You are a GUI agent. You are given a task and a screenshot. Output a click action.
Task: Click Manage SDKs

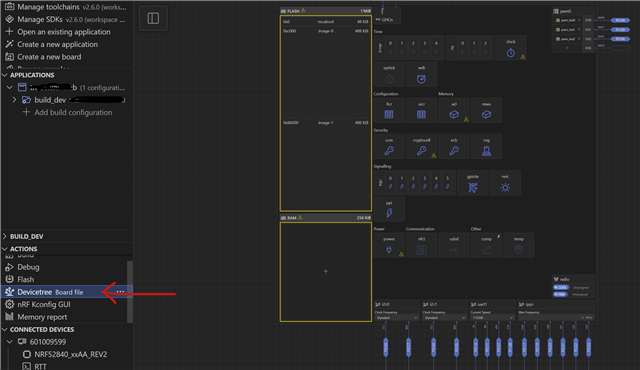(65, 20)
